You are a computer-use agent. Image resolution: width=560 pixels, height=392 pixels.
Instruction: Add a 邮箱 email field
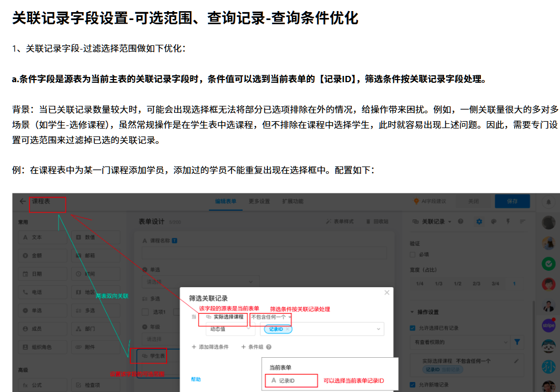pos(96,256)
